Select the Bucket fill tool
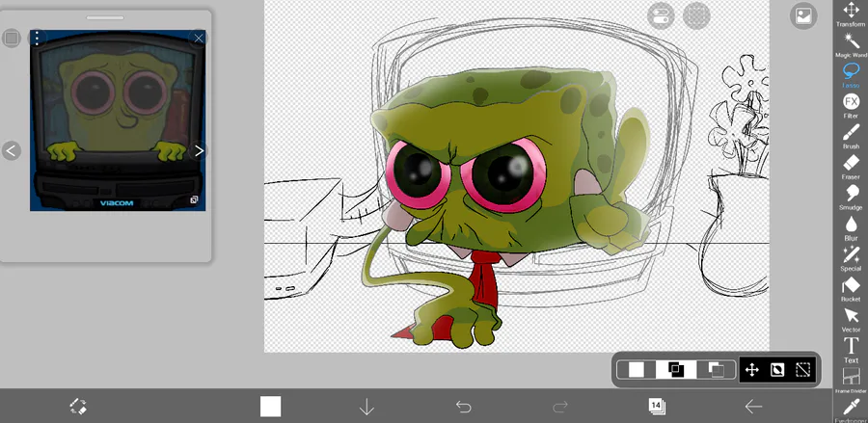The image size is (868, 423). tap(851, 289)
